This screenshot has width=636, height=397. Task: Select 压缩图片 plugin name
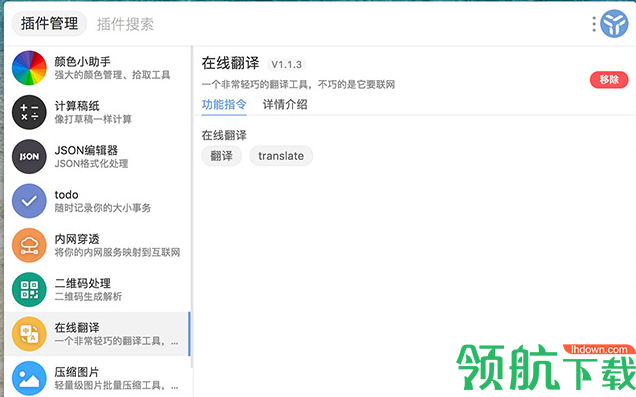pos(77,372)
